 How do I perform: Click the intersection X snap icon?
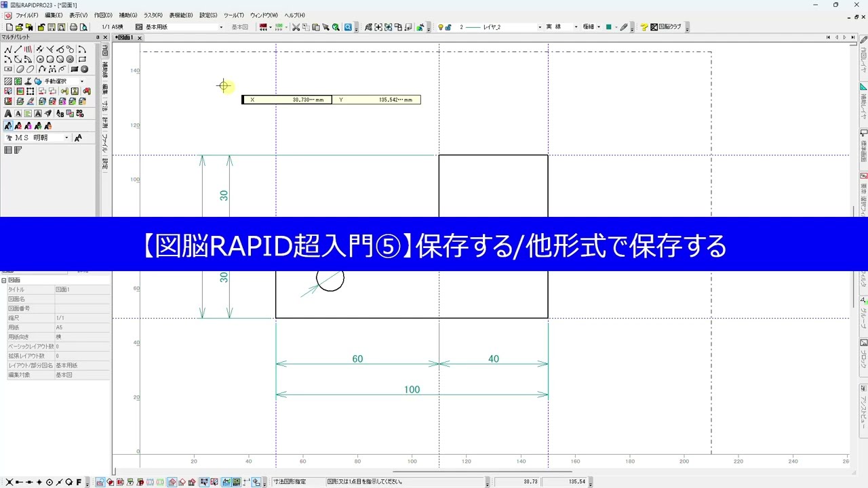coord(9,483)
